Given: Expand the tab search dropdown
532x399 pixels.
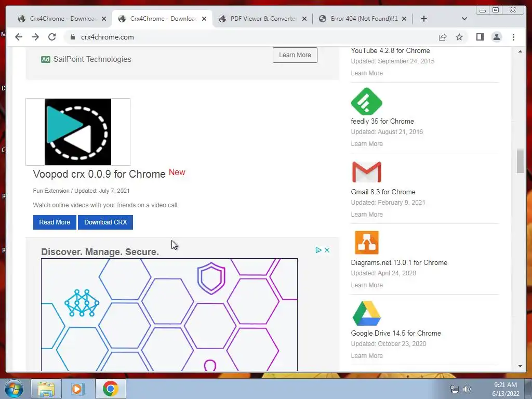Looking at the screenshot, I should [x=464, y=19].
